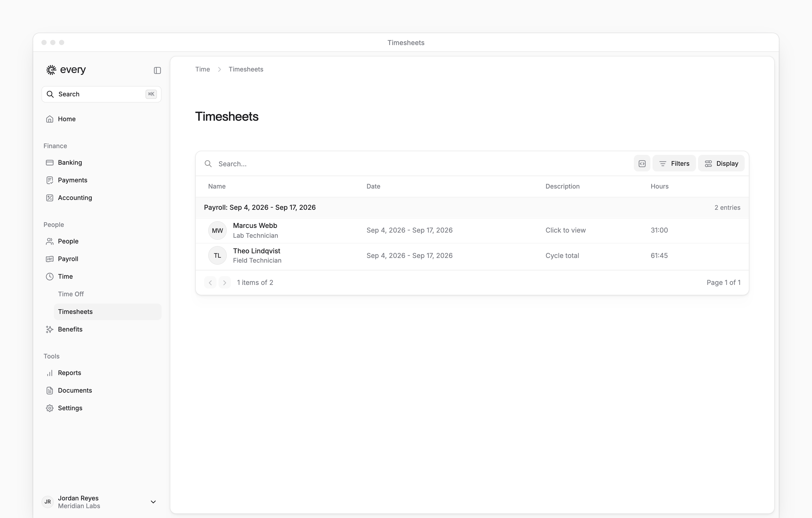Click 'Click to view' for Marcus Webb

pos(565,230)
